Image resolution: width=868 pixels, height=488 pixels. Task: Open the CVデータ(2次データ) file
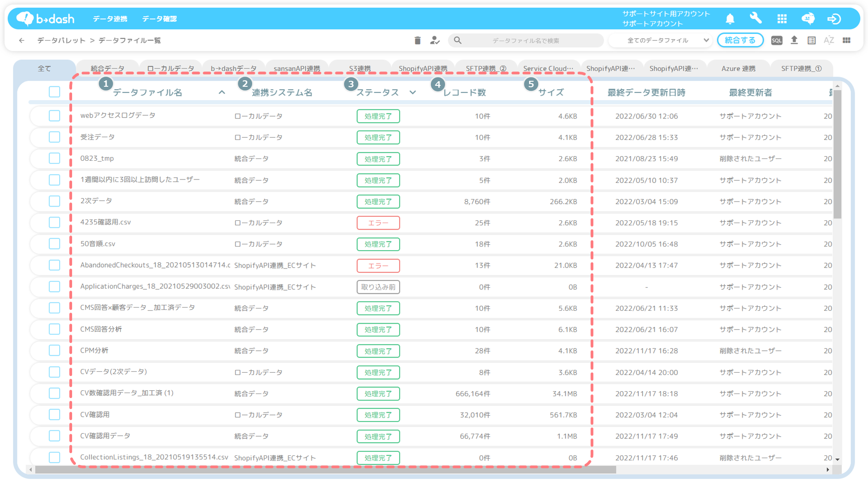click(x=113, y=372)
